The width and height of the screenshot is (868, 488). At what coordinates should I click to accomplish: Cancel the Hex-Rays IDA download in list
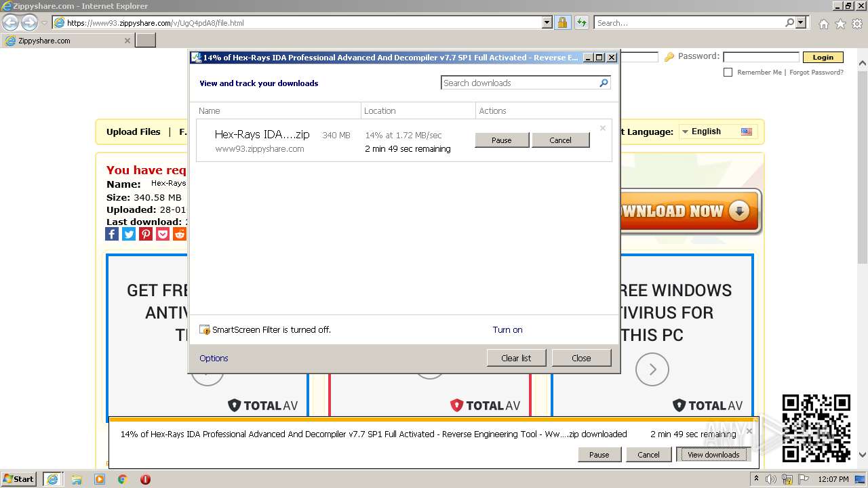560,140
